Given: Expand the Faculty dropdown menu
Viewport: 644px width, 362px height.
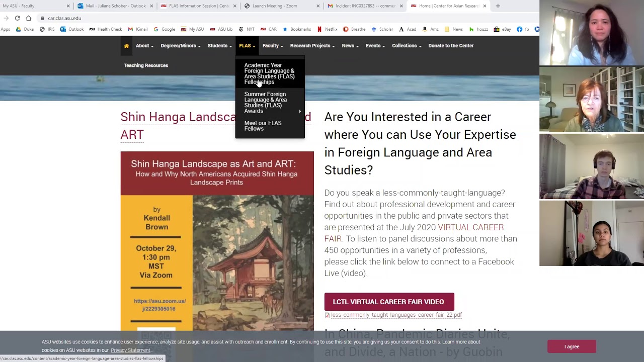Looking at the screenshot, I should [273, 46].
